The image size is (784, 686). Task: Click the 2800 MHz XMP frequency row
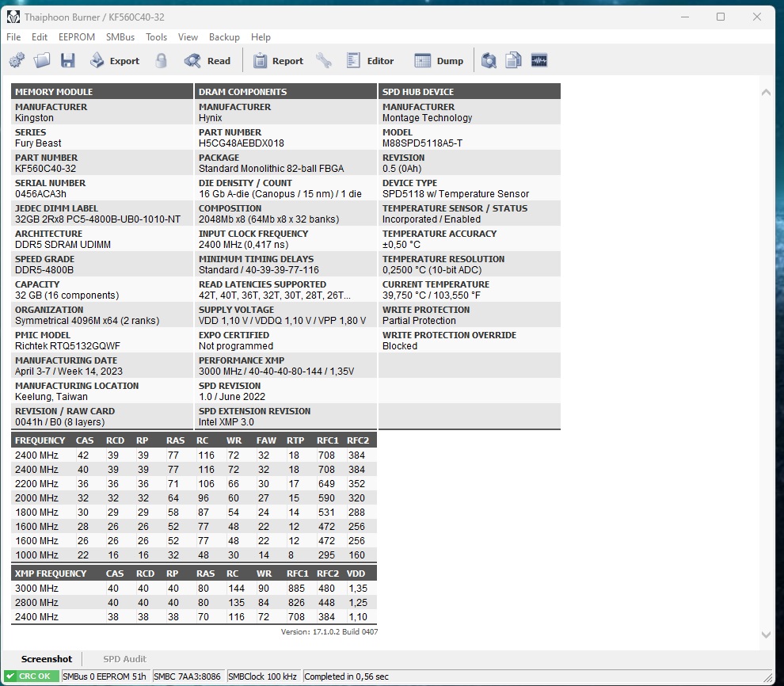(x=193, y=603)
